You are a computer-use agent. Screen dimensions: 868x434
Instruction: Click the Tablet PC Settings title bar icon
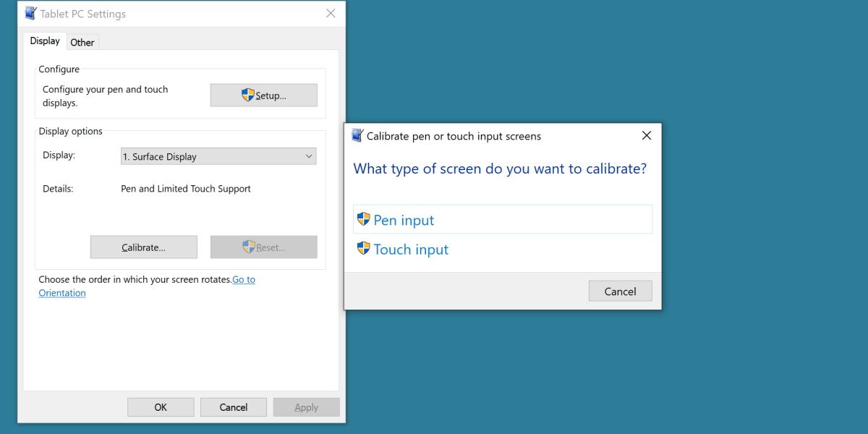[x=29, y=13]
